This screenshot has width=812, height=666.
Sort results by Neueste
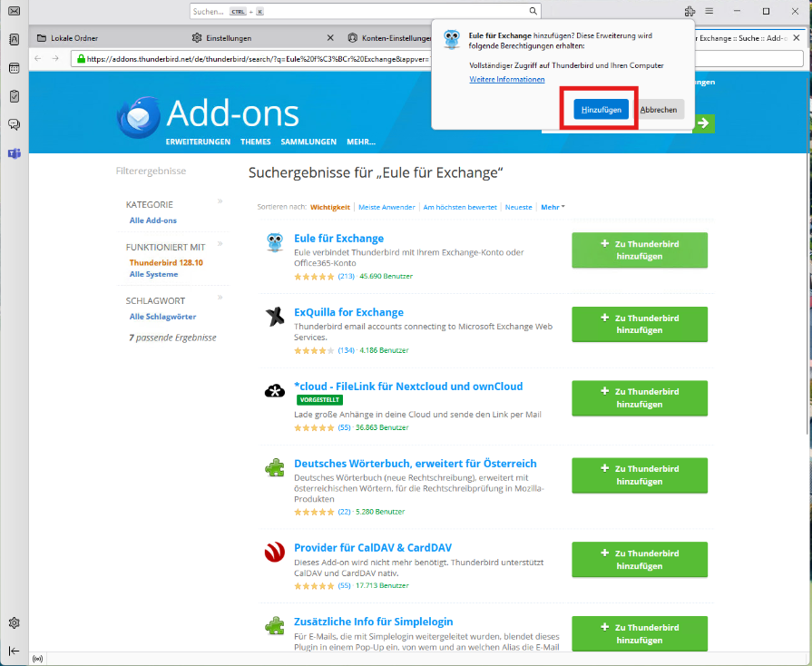518,207
